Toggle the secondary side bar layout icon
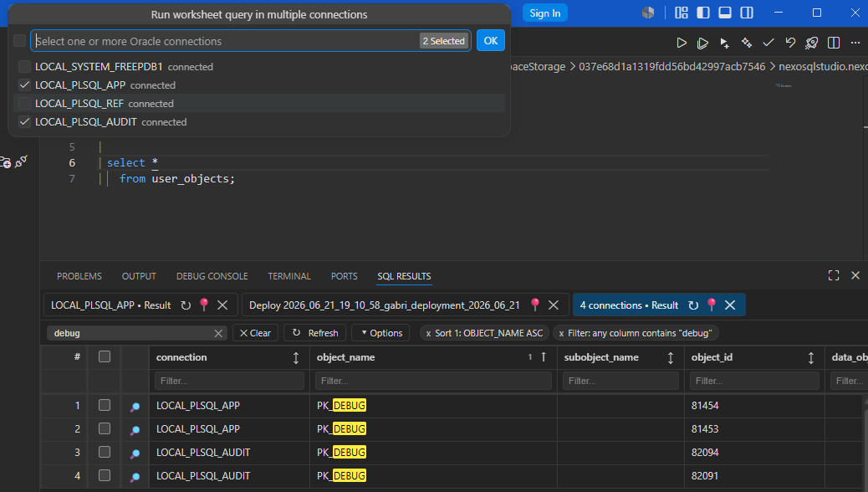Viewport: 868px width, 492px height. coord(747,13)
